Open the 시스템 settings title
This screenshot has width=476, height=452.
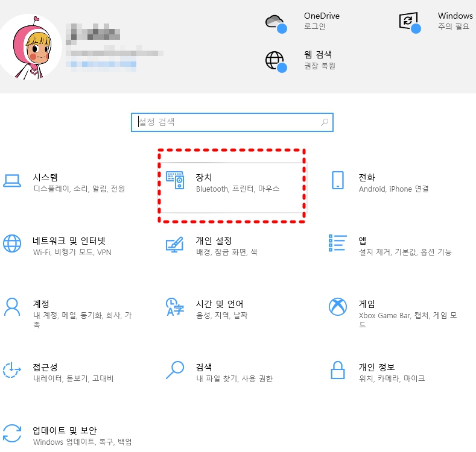pos(45,177)
